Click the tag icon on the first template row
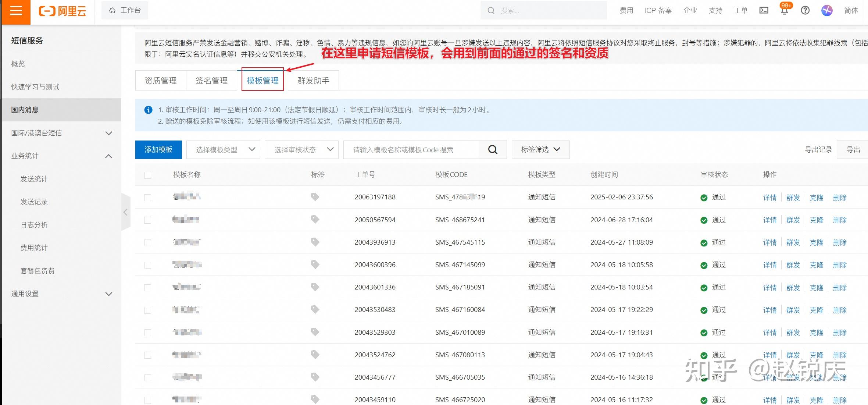 tap(315, 197)
